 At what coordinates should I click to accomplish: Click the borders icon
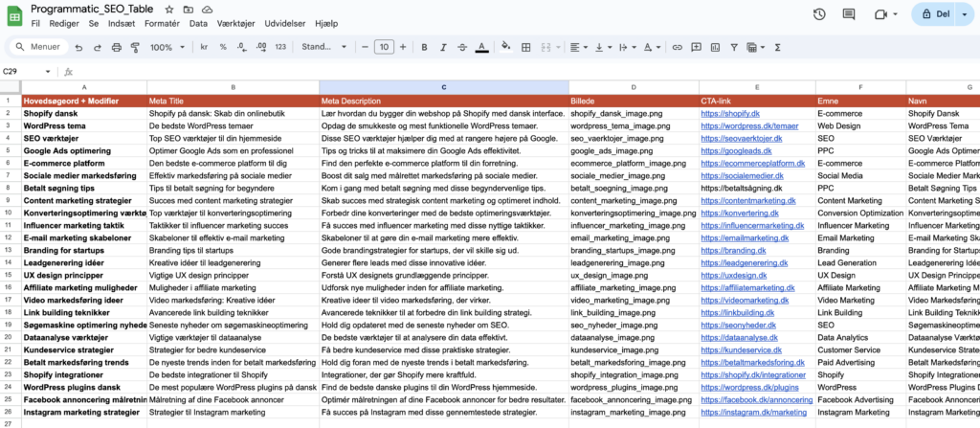tap(526, 47)
